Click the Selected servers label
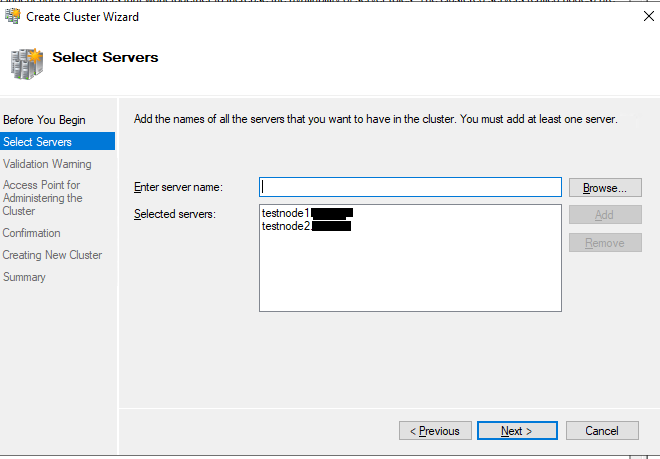 (x=175, y=214)
